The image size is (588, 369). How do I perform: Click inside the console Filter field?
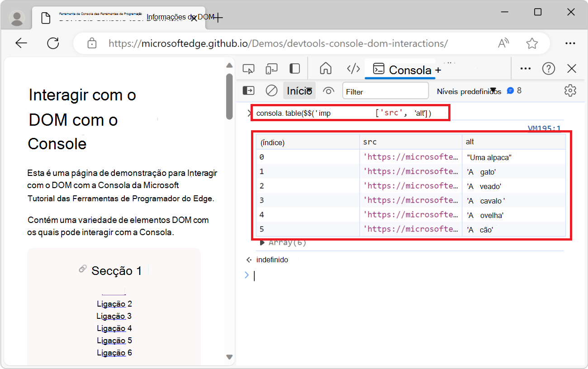pos(385,91)
